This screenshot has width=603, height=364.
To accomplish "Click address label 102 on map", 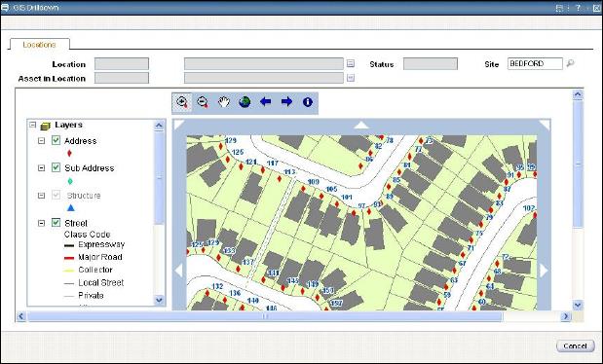I will (529, 208).
